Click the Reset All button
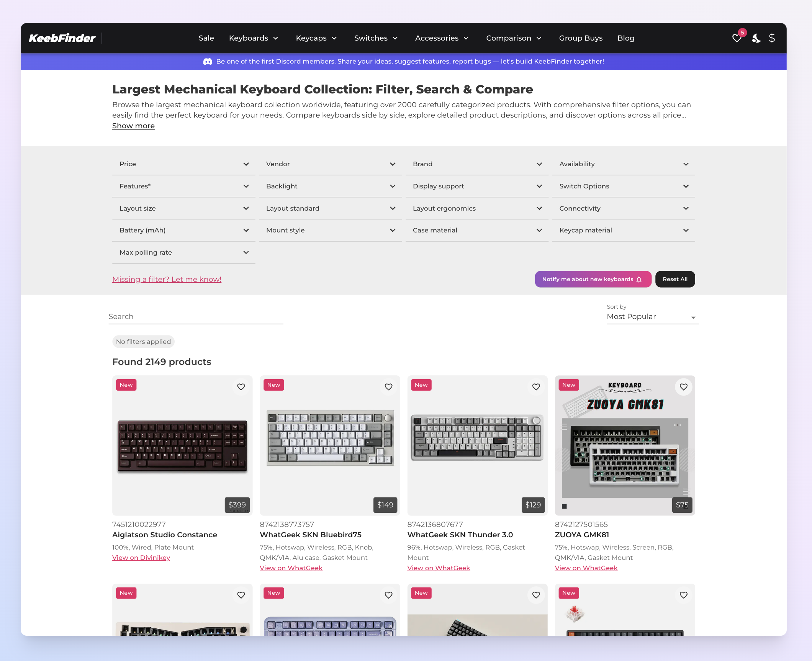Viewport: 812px width, 661px height. click(x=675, y=279)
